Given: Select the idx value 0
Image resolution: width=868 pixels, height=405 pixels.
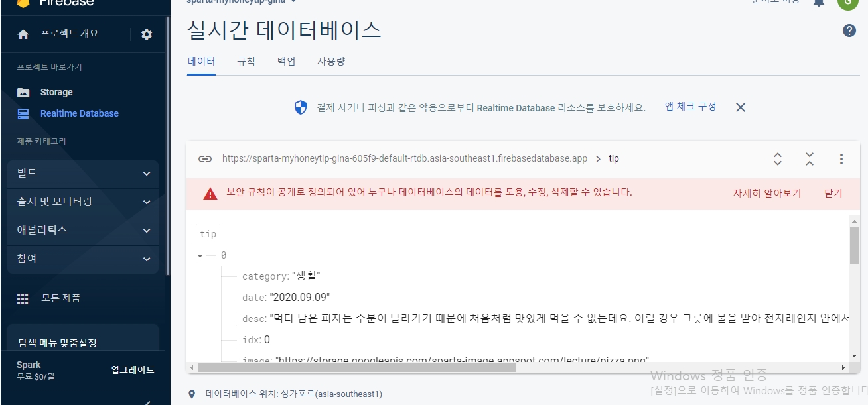Looking at the screenshot, I should [267, 340].
